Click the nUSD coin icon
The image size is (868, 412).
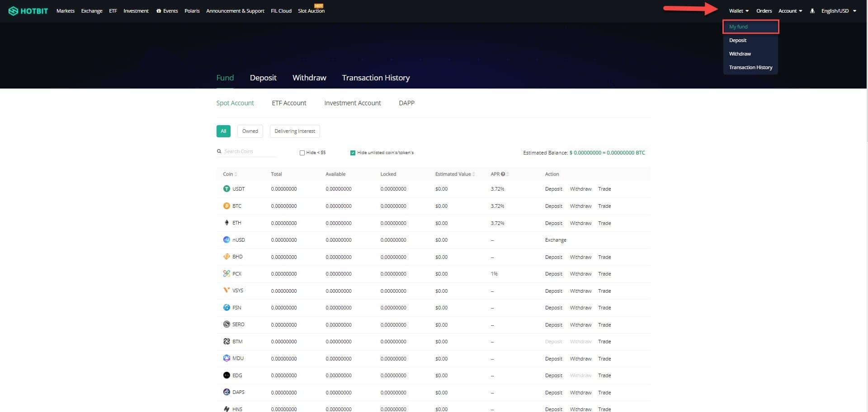[x=226, y=240]
